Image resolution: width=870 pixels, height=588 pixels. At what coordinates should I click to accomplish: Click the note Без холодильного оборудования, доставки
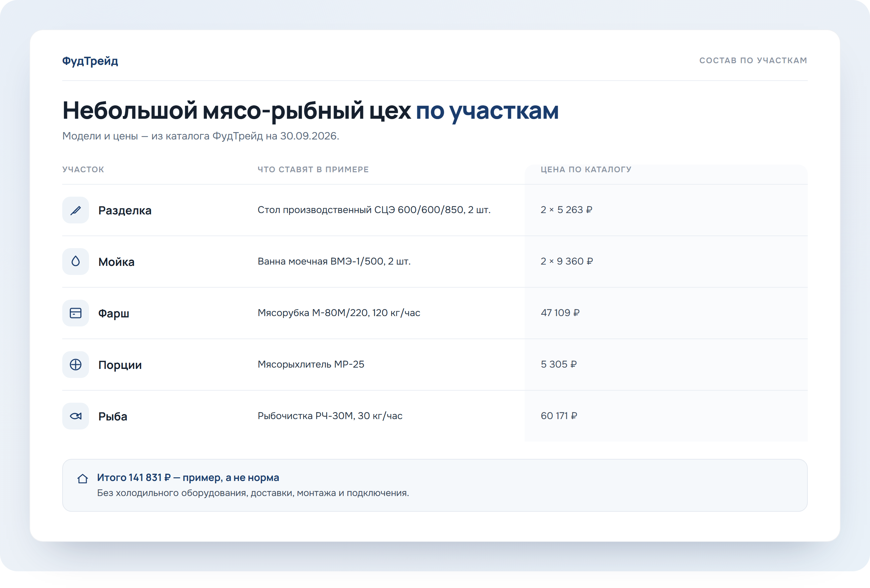(253, 493)
